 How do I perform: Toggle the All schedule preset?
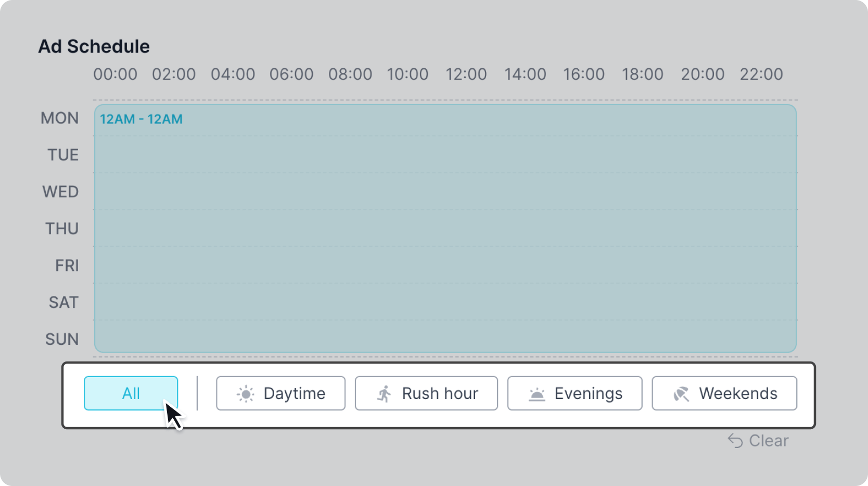[x=131, y=393]
